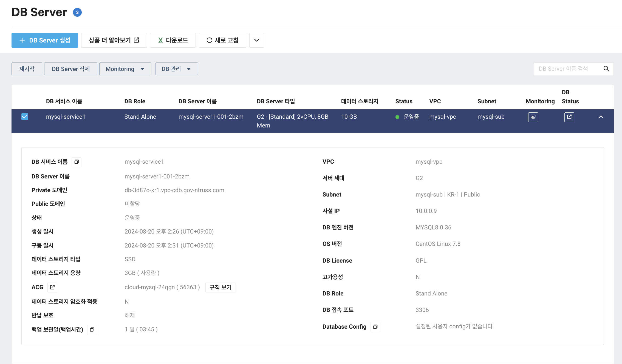View ACG rules via 규칙 보기

click(220, 287)
